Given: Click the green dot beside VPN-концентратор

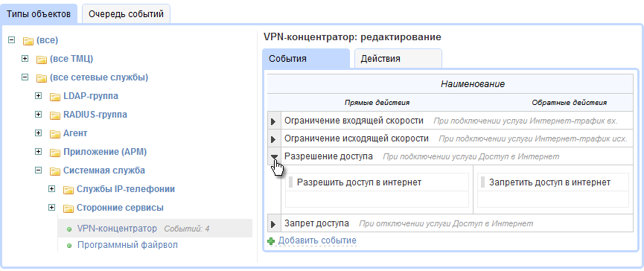Looking at the screenshot, I should click(x=69, y=229).
